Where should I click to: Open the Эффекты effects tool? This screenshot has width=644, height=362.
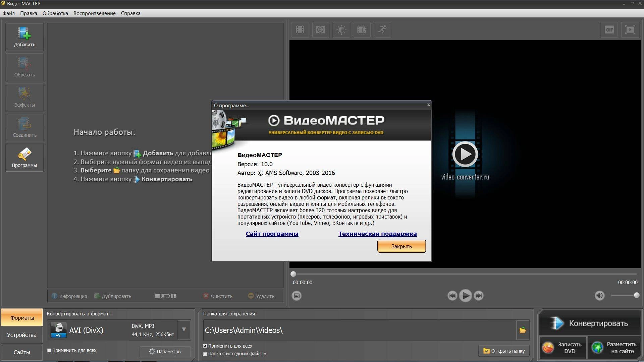point(24,97)
